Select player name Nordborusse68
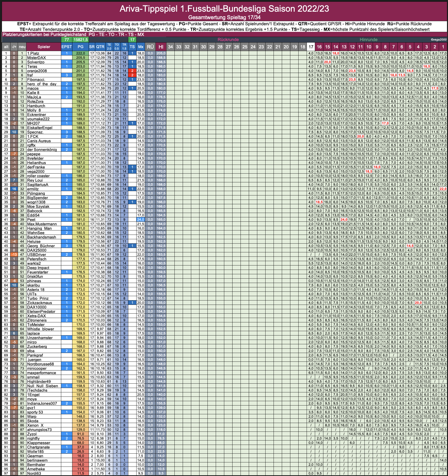This screenshot has height=476, width=448. pos(41,364)
